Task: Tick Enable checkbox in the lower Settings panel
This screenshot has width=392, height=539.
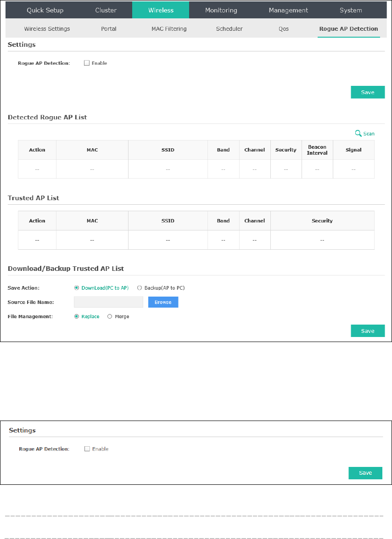Action: 87,449
